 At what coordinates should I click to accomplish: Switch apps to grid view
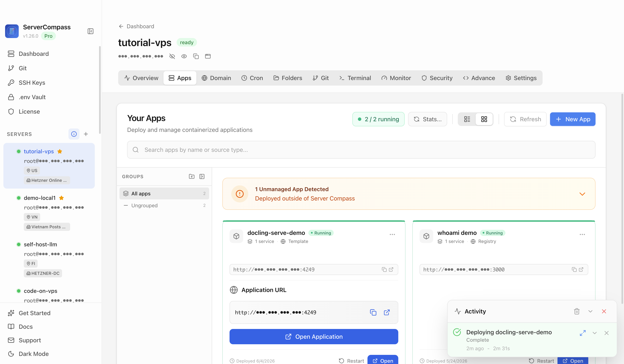484,119
